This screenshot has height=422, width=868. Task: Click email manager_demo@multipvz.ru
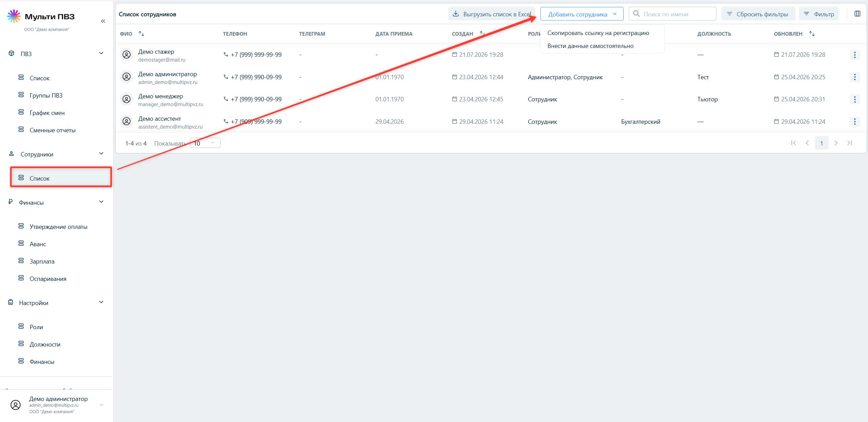pos(171,104)
